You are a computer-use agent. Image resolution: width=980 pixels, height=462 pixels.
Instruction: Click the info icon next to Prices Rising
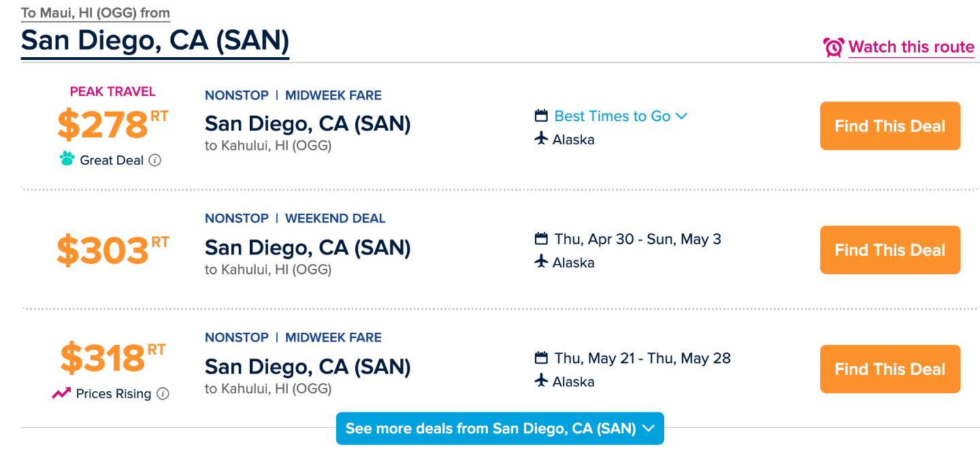tap(163, 393)
